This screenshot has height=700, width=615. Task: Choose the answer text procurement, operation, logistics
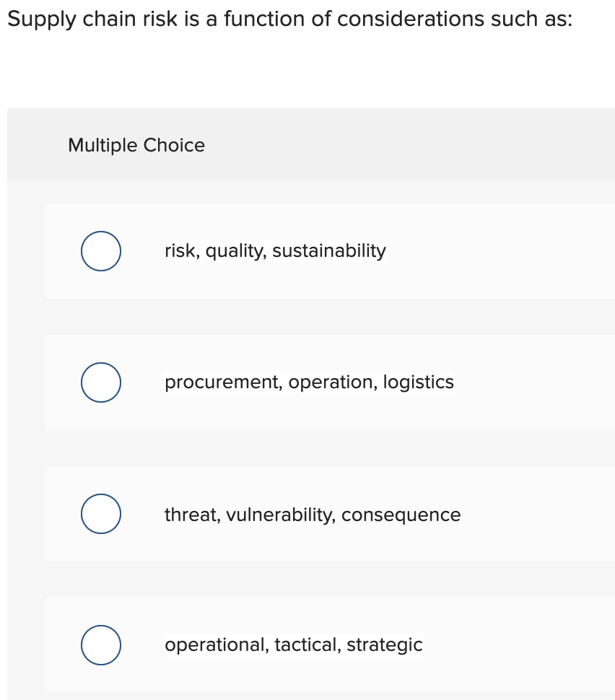point(309,382)
